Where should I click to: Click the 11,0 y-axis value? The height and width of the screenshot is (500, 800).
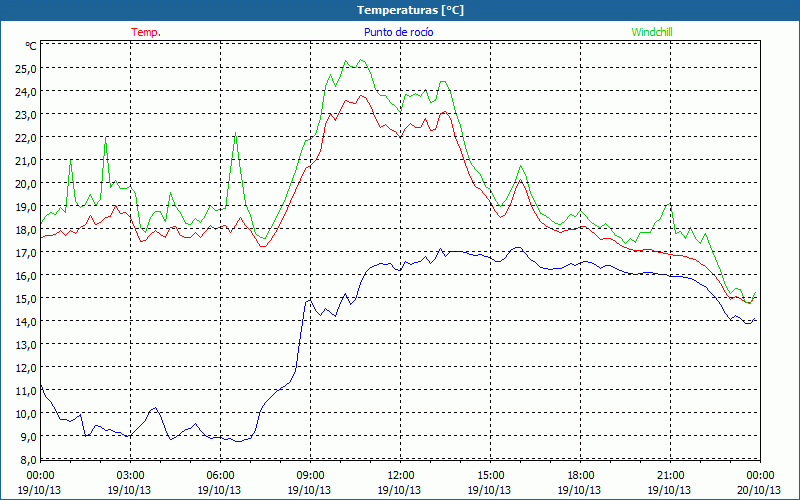pyautogui.click(x=26, y=391)
